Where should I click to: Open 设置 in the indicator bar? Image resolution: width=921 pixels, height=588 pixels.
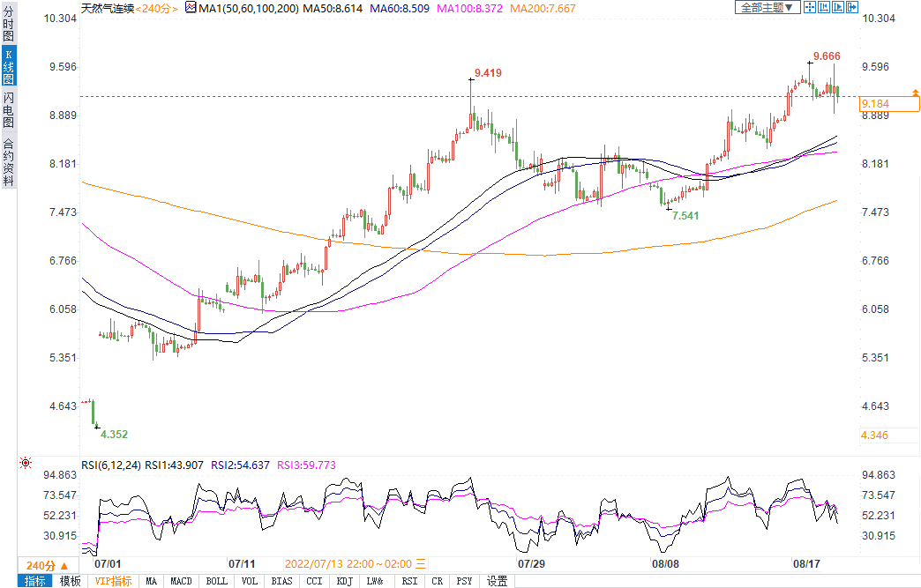coord(498,581)
